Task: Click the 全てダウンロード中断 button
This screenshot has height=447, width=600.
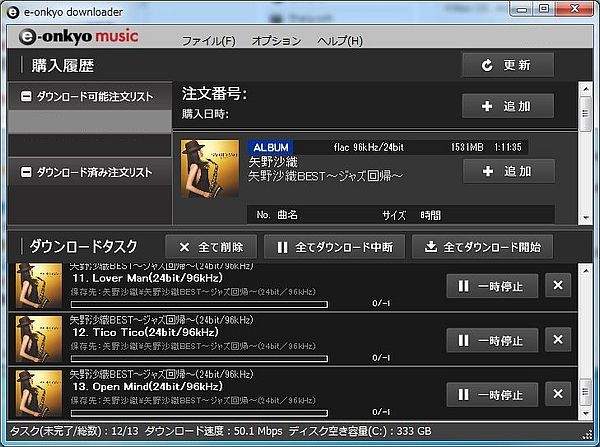Action: point(334,247)
